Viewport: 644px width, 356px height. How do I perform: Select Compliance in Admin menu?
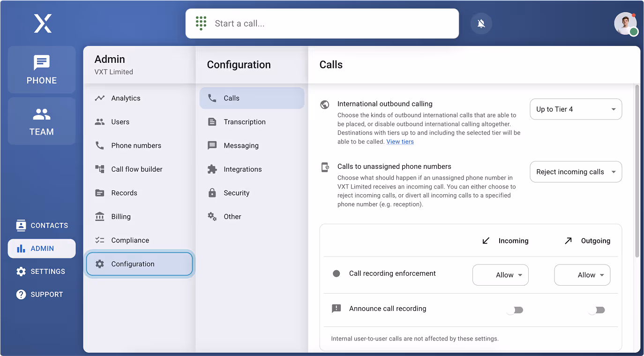pyautogui.click(x=139, y=240)
